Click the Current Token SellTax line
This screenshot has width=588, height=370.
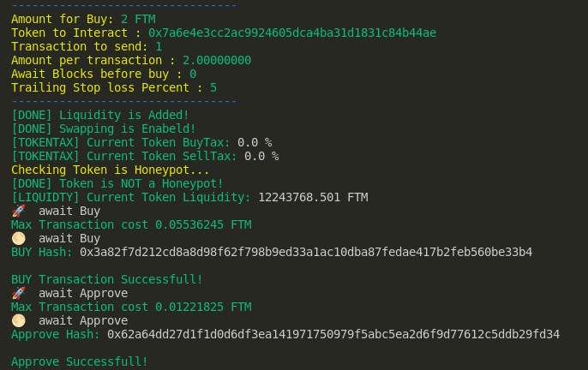tap(145, 156)
